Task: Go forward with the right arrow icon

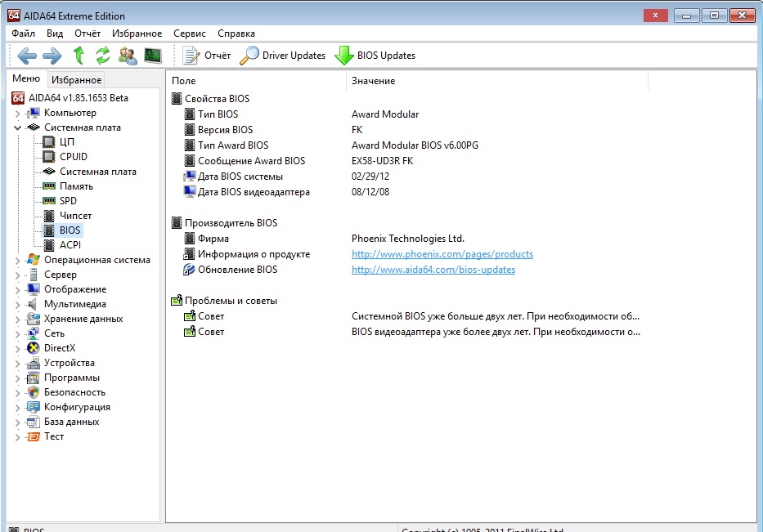Action: click(52, 56)
